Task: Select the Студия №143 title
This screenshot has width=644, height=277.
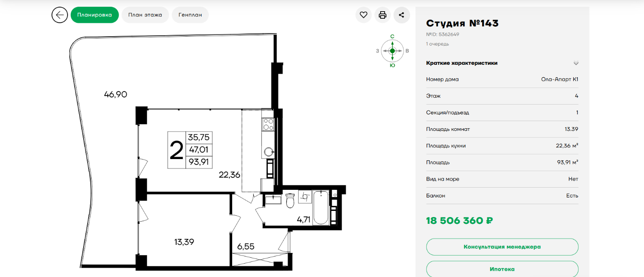Action: [462, 23]
